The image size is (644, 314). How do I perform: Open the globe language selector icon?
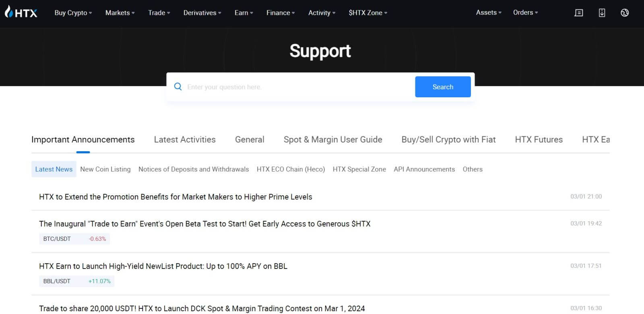(x=625, y=13)
